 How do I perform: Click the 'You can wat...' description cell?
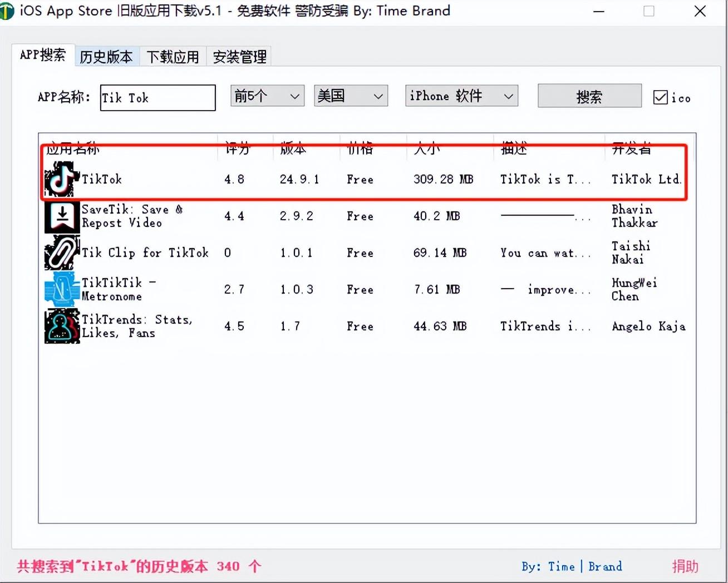click(545, 253)
